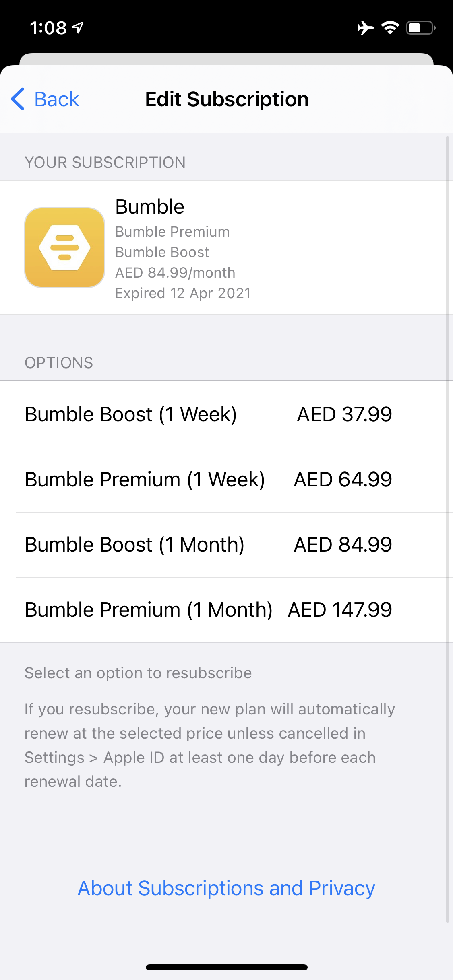Choose Bumble Premium (1 Month) plan

click(x=226, y=609)
